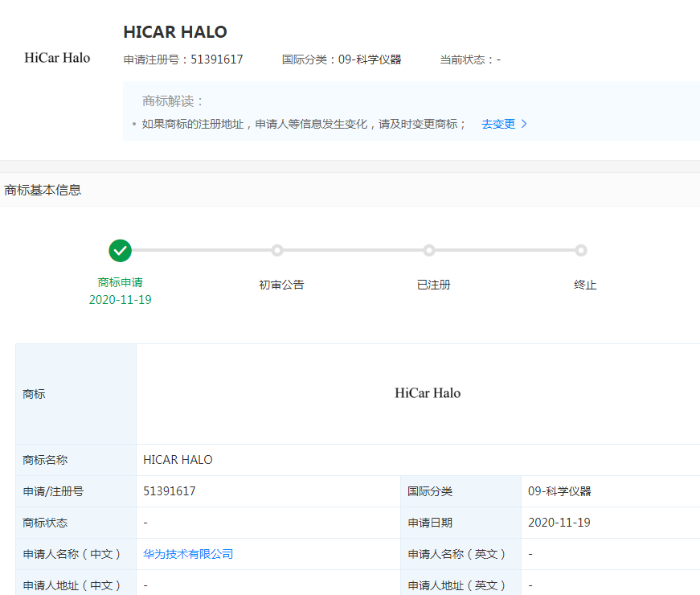Click the 商标状态 row label
The width and height of the screenshot is (700, 595).
45,523
